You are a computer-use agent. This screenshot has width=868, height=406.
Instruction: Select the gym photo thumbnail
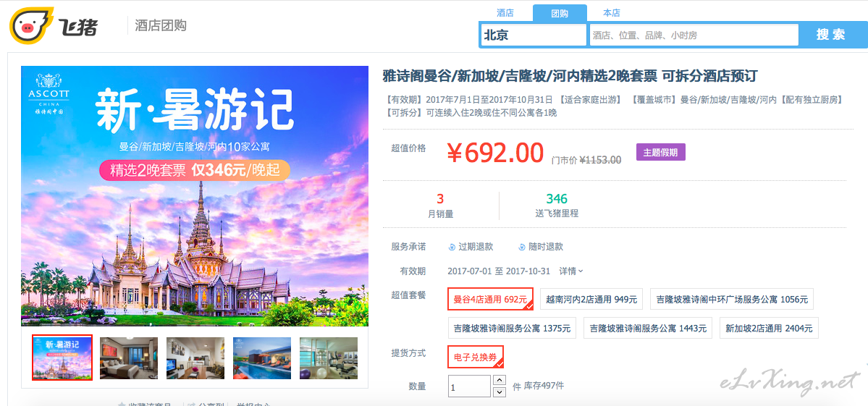tap(328, 358)
